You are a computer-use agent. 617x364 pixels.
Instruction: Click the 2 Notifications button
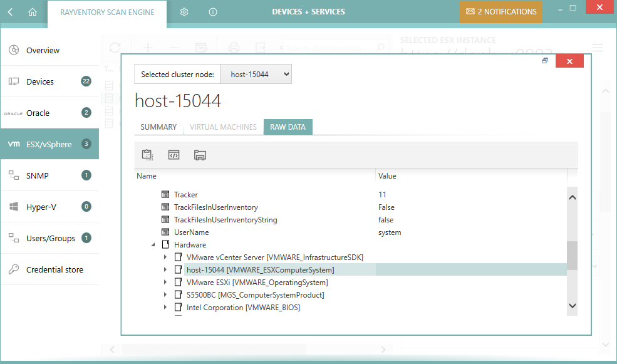coord(500,11)
